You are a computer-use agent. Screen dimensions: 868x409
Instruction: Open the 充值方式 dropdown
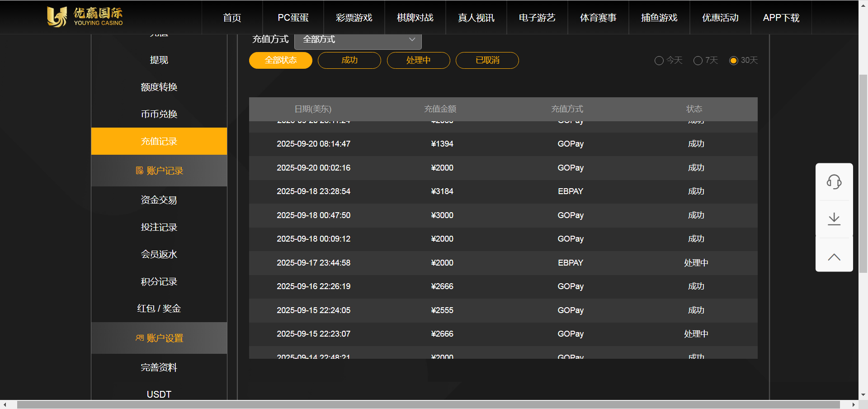click(x=358, y=40)
